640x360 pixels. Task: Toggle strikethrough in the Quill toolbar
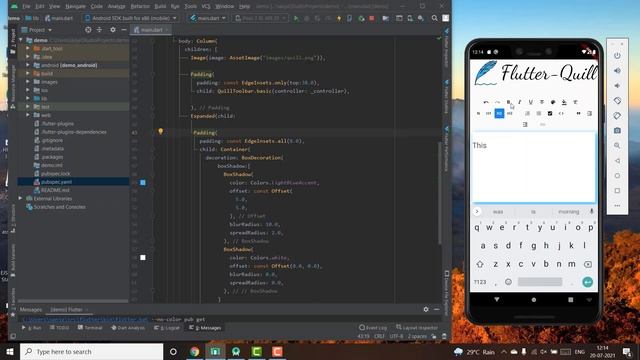542,102
